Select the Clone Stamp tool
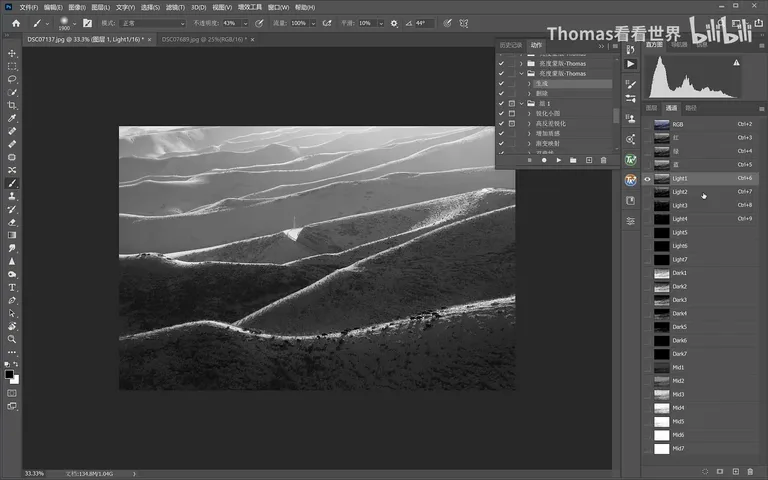 [12, 196]
